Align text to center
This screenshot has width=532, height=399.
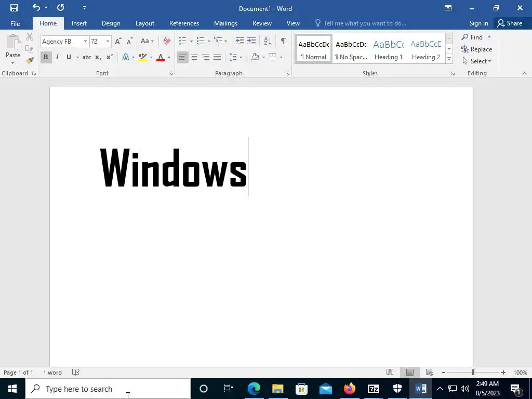pos(194,57)
